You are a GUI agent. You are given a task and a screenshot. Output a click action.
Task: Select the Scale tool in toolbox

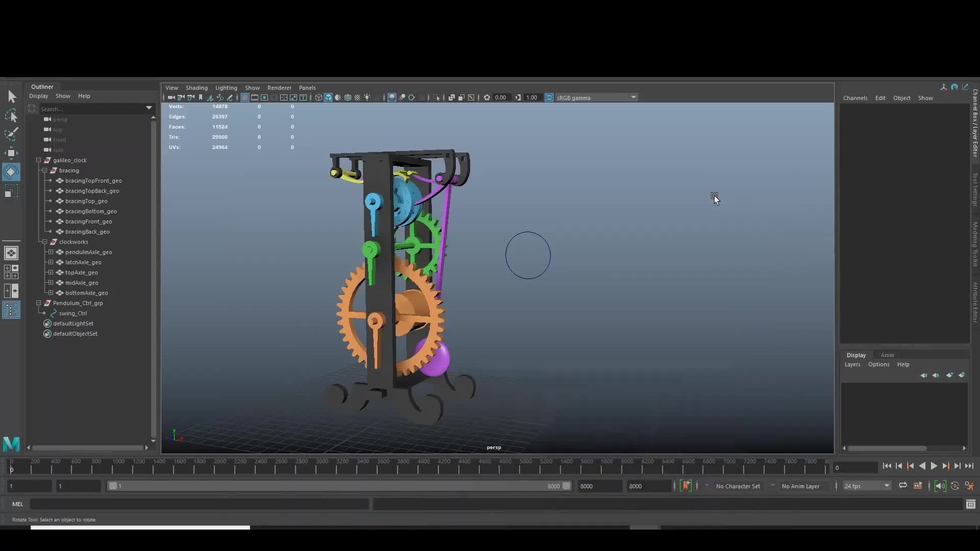(11, 192)
